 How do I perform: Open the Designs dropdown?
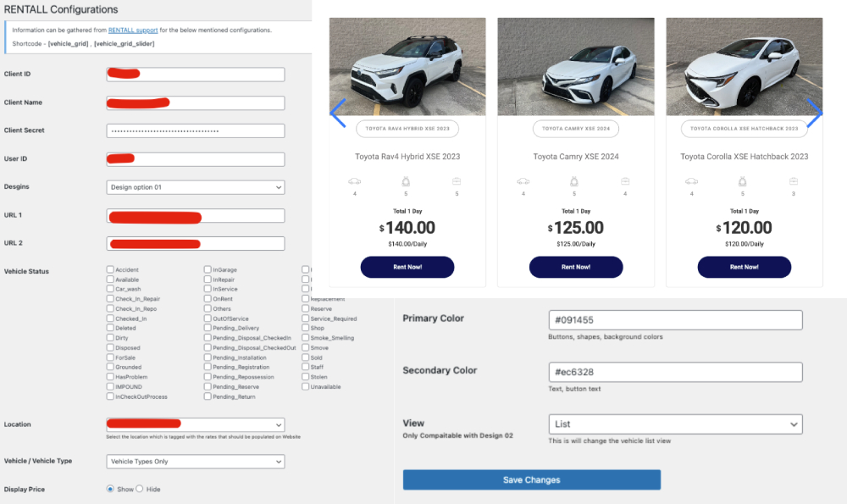pos(196,187)
